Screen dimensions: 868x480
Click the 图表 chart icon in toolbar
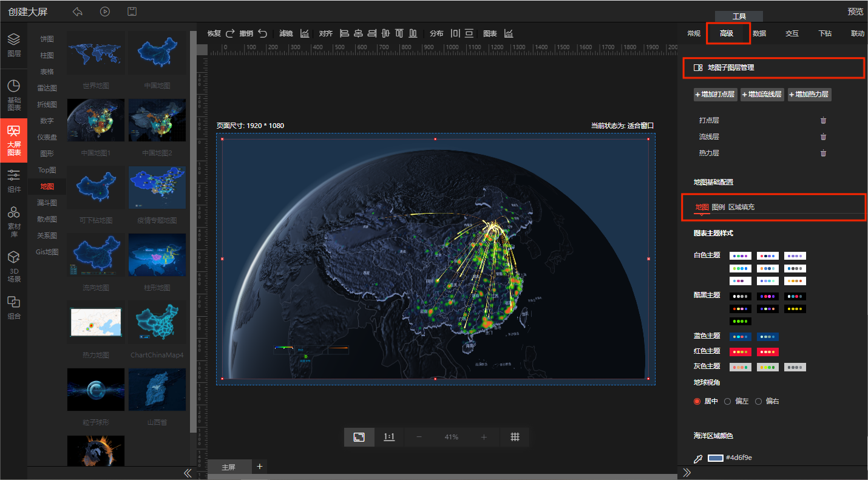(509, 33)
